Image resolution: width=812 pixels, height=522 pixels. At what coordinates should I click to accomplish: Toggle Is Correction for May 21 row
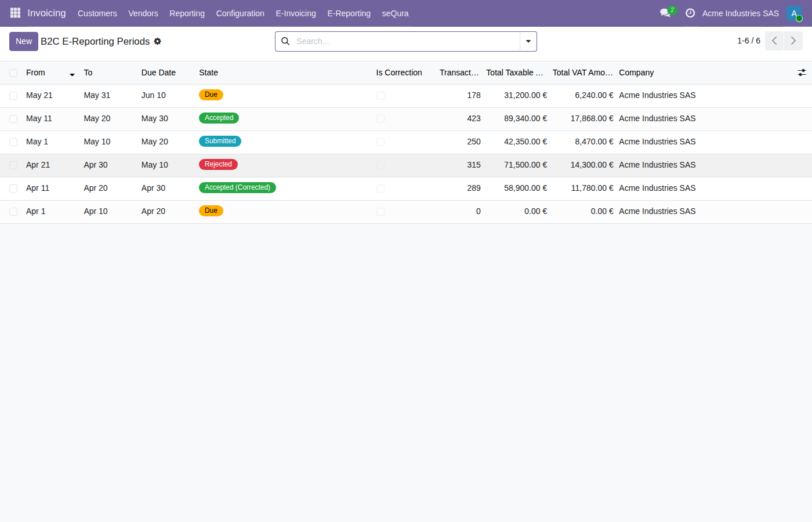(x=380, y=96)
